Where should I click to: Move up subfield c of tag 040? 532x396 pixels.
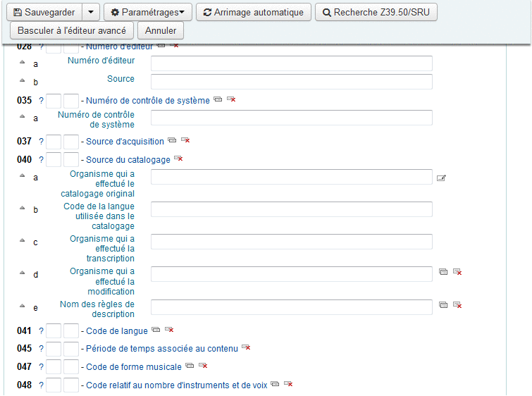coord(22,240)
